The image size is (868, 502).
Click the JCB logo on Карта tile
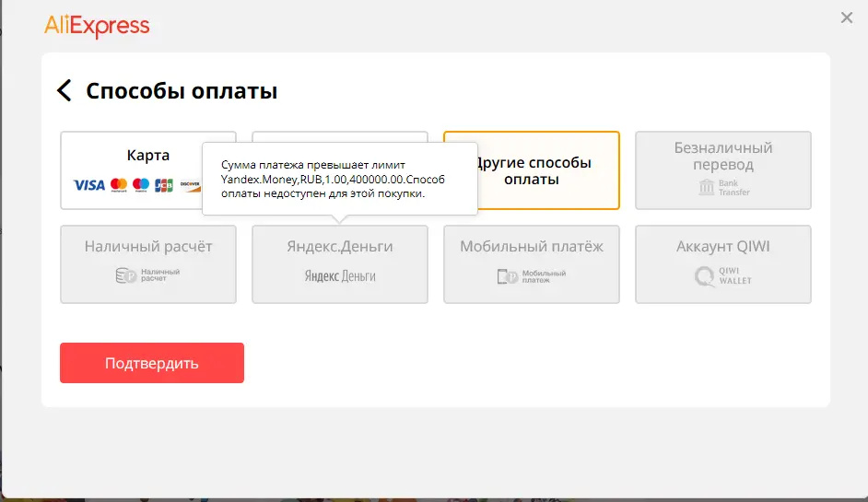point(164,185)
